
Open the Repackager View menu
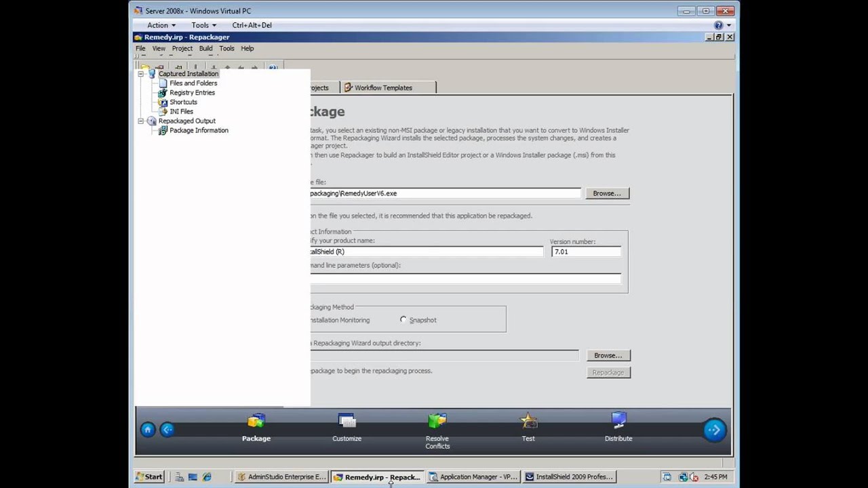pos(159,49)
